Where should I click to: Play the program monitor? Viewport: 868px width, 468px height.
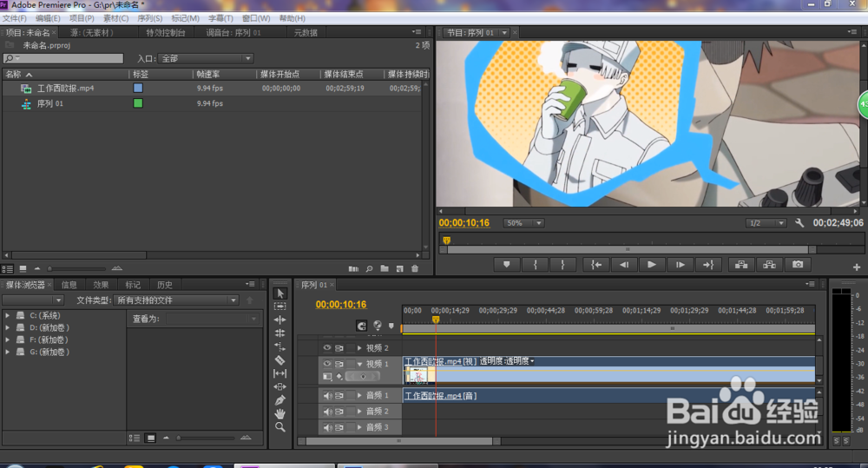coord(652,265)
